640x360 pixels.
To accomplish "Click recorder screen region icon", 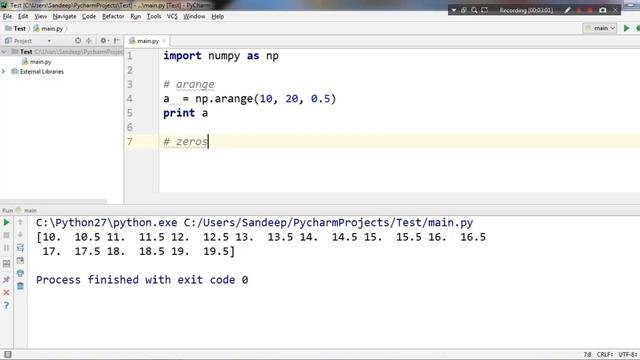I will [x=484, y=10].
